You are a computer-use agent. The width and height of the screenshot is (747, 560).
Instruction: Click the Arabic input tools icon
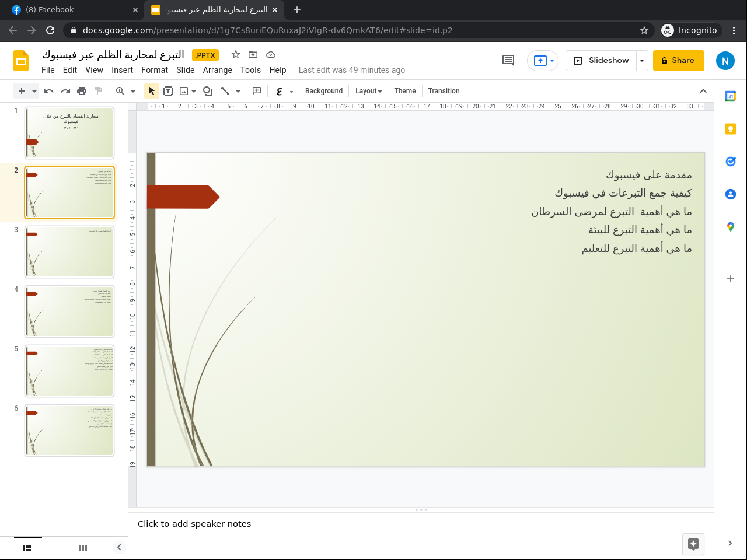280,91
